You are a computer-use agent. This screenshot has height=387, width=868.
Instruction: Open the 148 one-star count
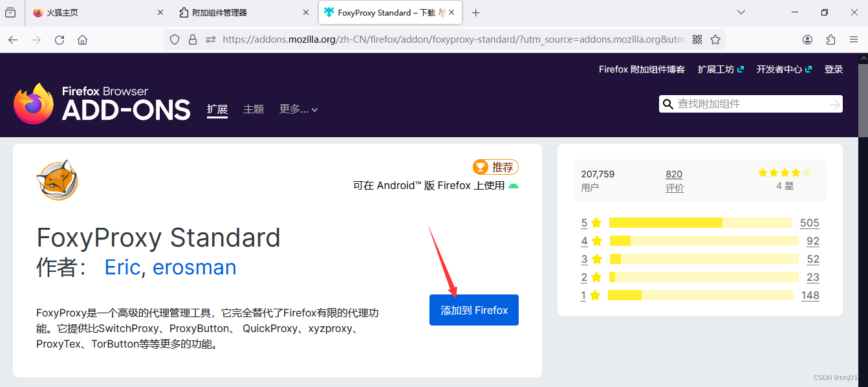[810, 295]
